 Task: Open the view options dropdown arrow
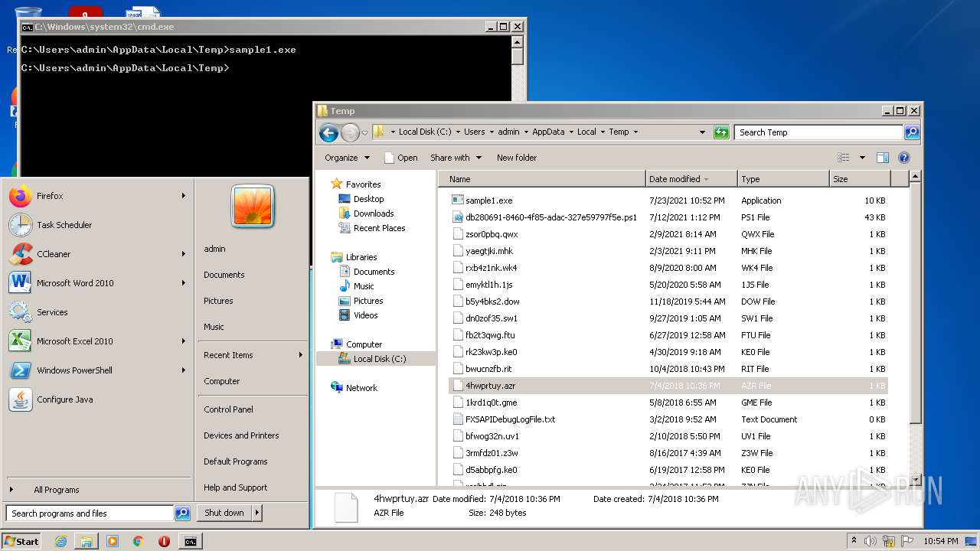[862, 158]
